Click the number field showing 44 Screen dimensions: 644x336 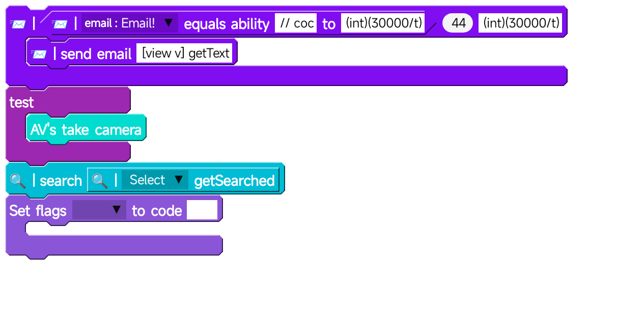(x=458, y=23)
